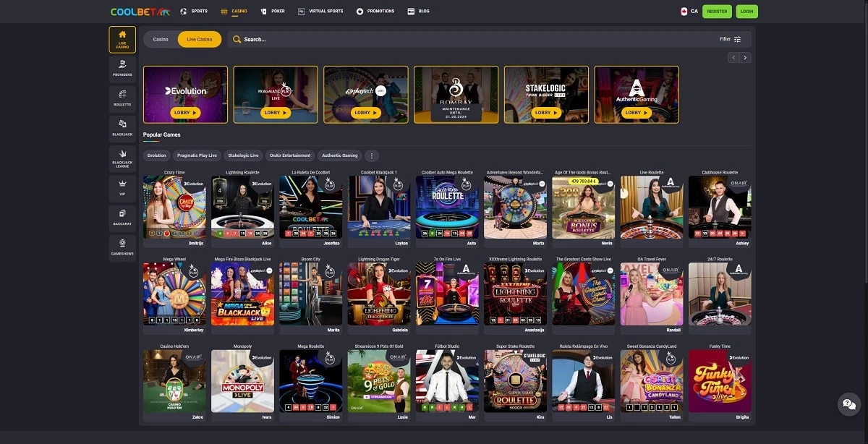Open the Crazy Time game thumbnail

coord(174,207)
